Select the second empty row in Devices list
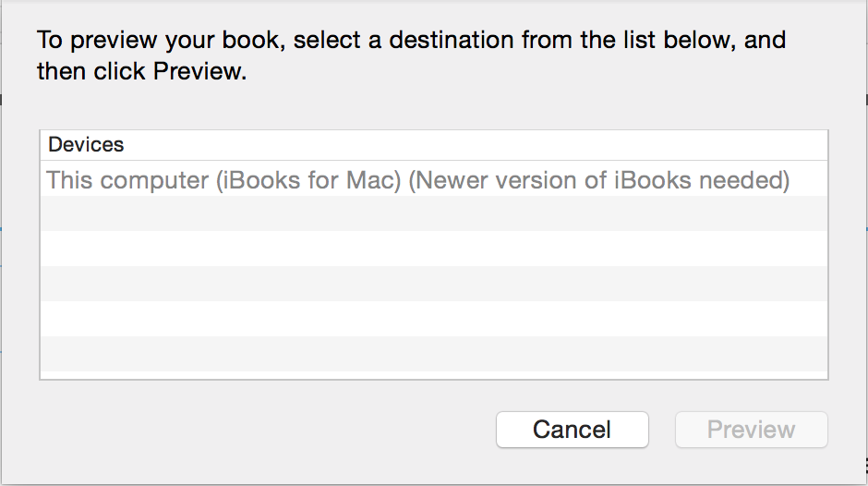Screen dimensions: 868x486 [x=434, y=249]
